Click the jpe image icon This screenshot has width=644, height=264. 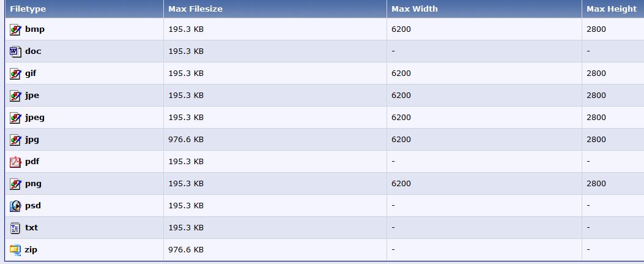15,96
